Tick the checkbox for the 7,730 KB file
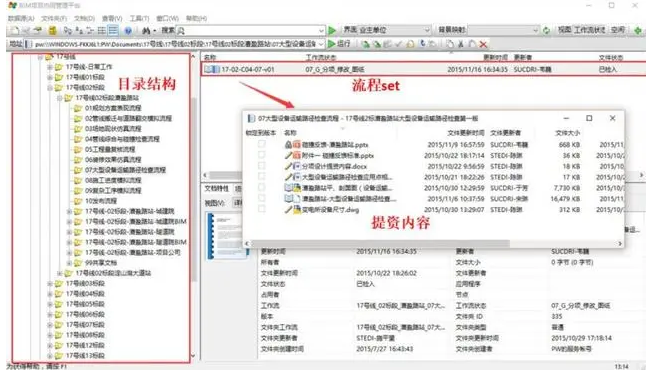 click(x=261, y=188)
